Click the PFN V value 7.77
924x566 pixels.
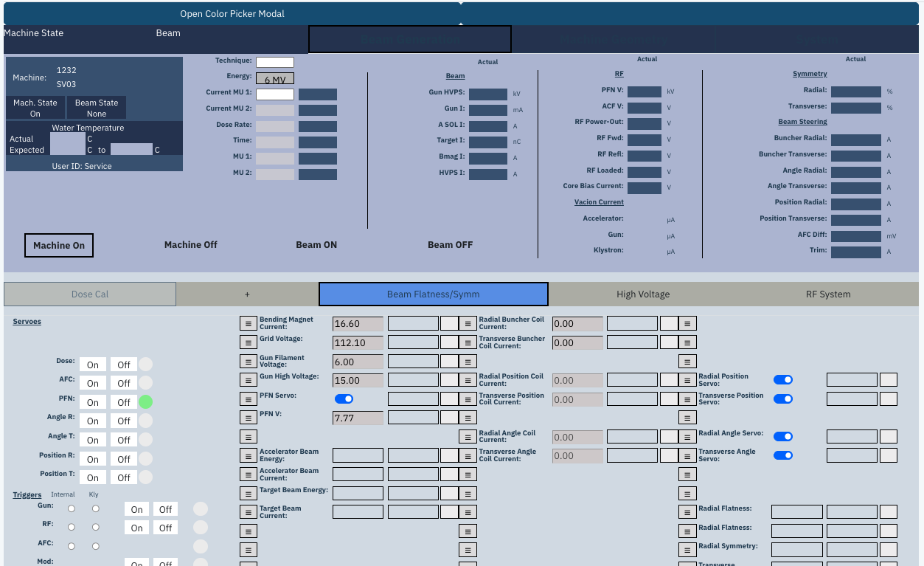pos(358,418)
